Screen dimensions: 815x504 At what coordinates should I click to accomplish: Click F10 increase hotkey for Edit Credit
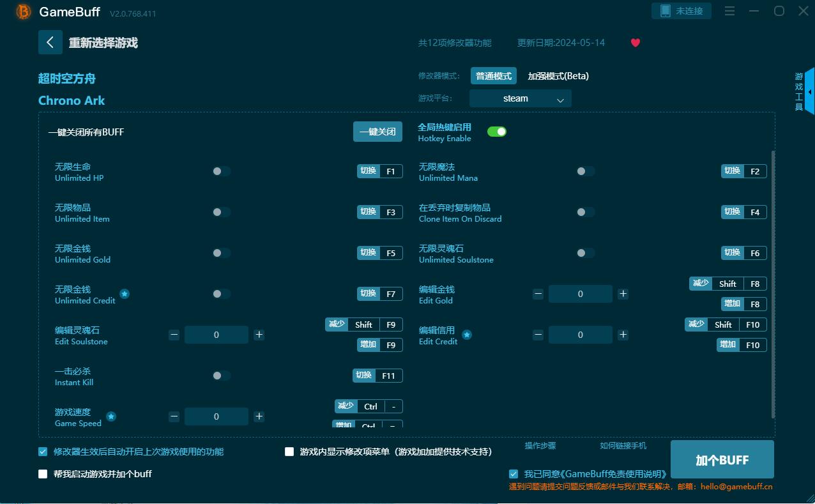(742, 345)
